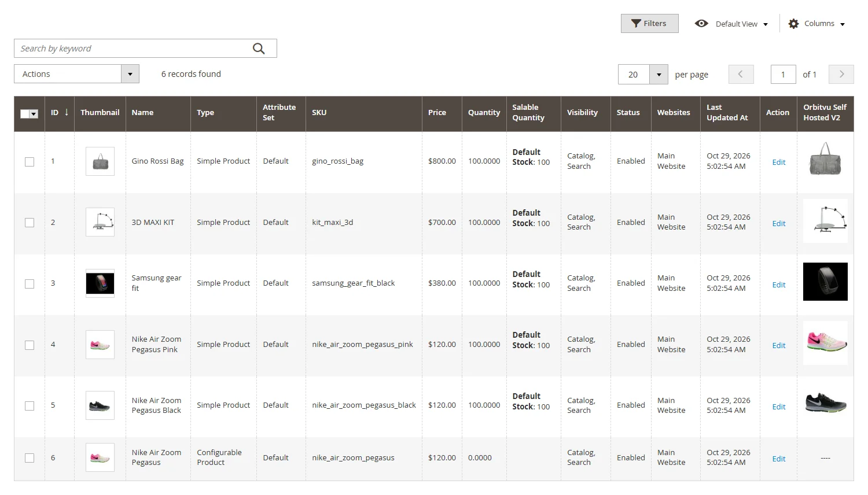Check the Nike Air Zoom Pegasus Black row
Screen dimensions: 868x495
(30, 406)
